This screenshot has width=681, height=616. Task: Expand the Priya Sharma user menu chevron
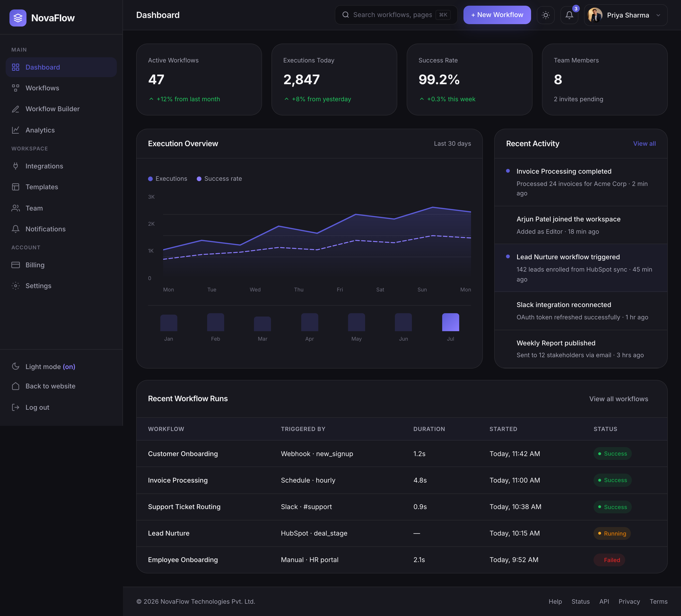point(658,15)
